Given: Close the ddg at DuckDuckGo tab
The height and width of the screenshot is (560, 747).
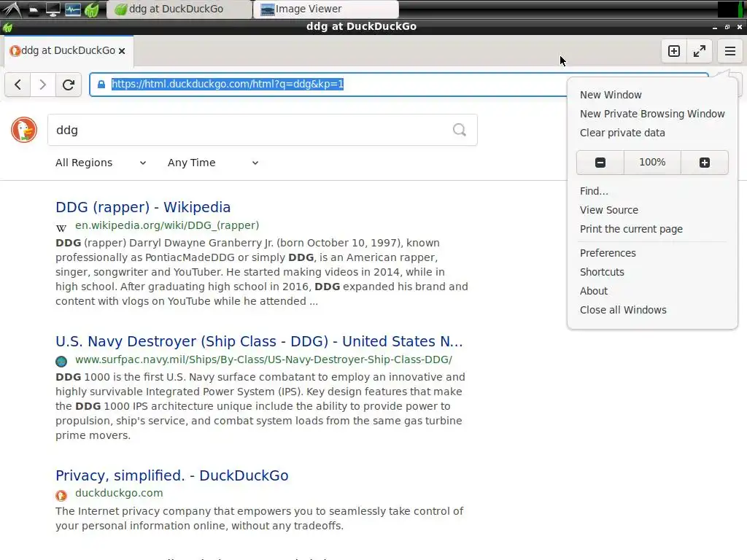Looking at the screenshot, I should (x=122, y=51).
